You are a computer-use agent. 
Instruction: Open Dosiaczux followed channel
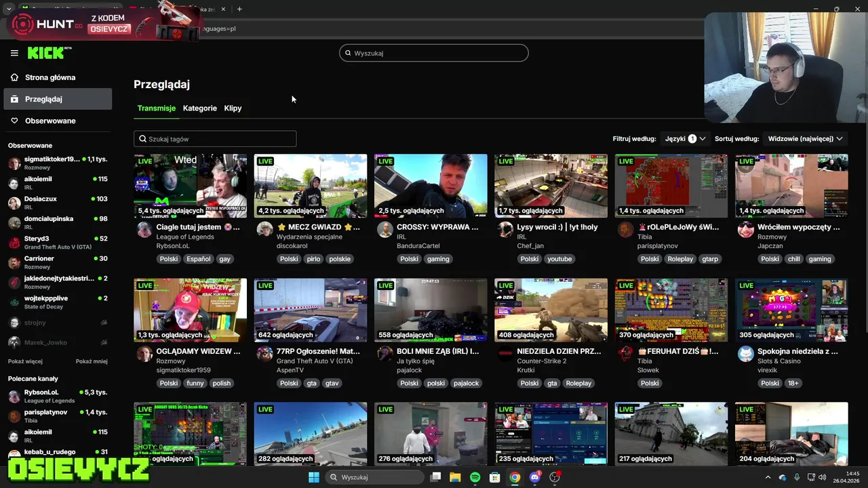click(x=58, y=203)
